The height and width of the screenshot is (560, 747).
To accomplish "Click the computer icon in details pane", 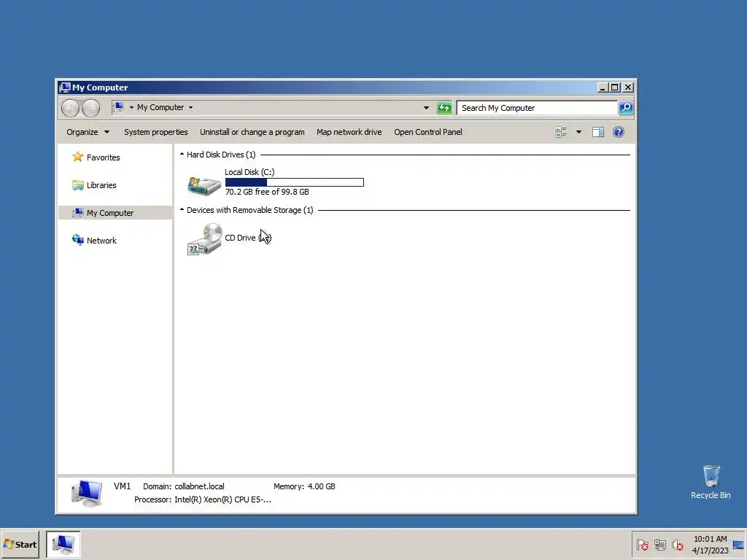I will [x=87, y=494].
